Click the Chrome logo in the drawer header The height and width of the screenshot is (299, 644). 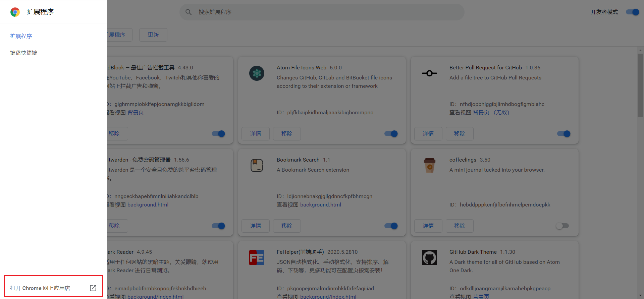15,12
